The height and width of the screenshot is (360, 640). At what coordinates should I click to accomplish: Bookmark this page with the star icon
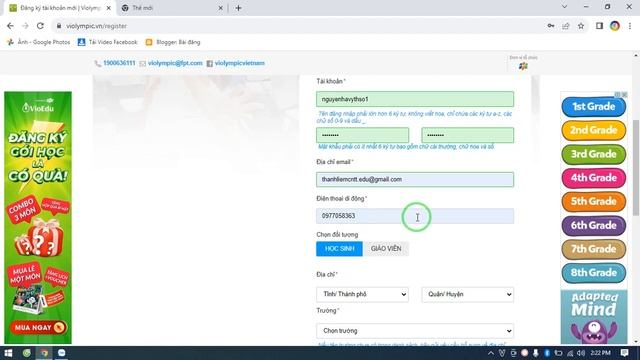click(x=581, y=26)
